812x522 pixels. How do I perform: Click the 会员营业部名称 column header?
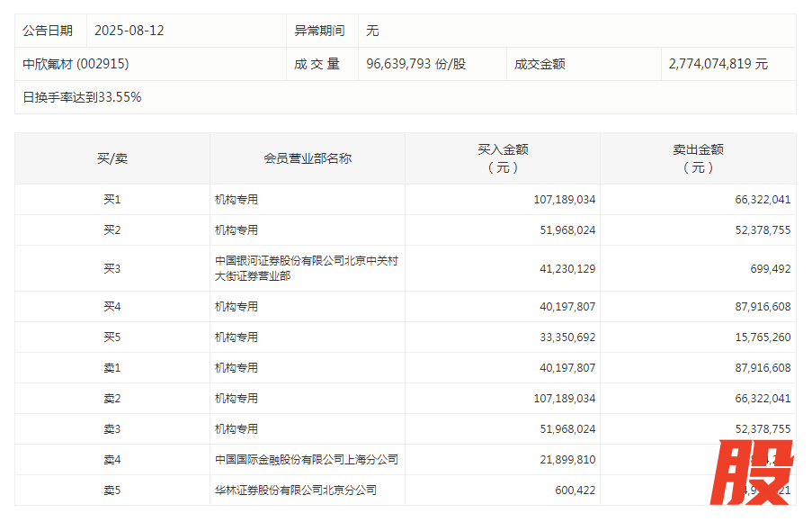point(308,158)
